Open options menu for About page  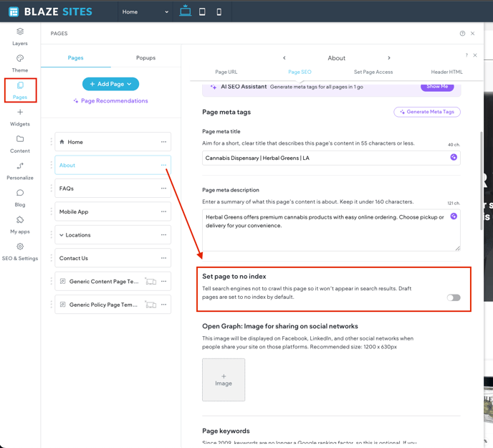click(x=163, y=166)
